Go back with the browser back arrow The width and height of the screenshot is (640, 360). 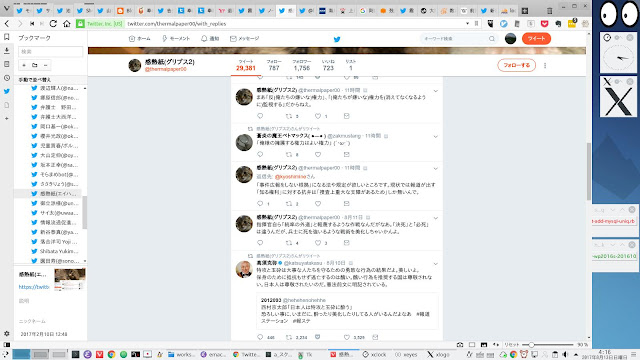pos(7,24)
